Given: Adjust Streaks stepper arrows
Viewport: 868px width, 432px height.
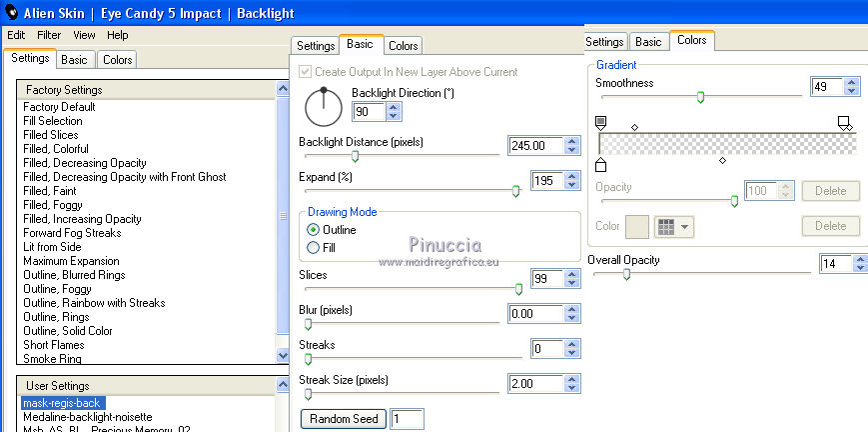Looking at the screenshot, I should point(572,348).
